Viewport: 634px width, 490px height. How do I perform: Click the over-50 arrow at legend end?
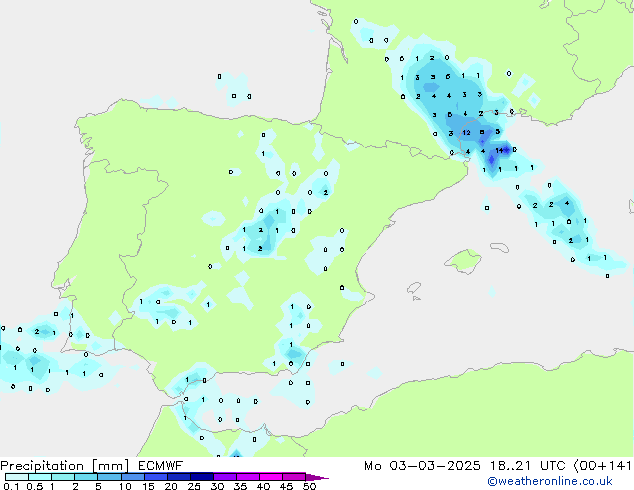[317, 477]
